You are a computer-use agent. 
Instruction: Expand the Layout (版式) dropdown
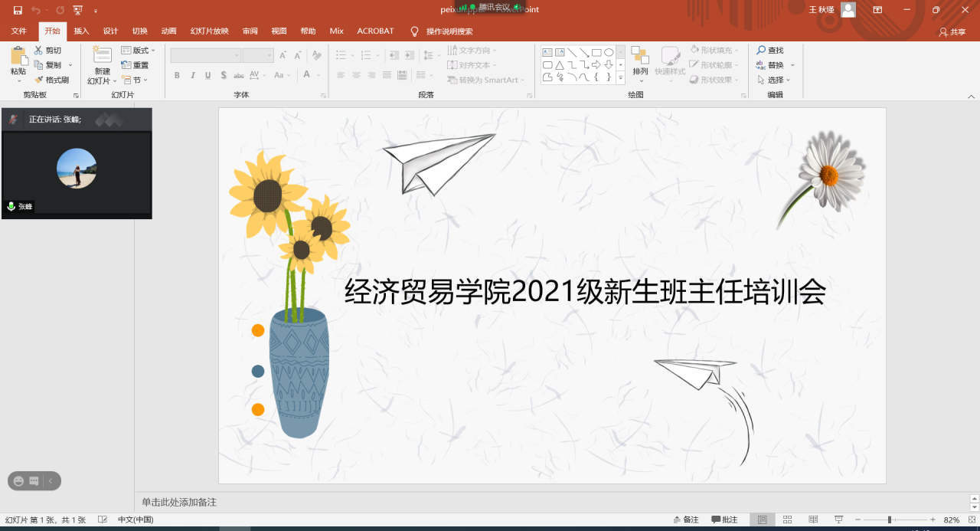pos(139,51)
